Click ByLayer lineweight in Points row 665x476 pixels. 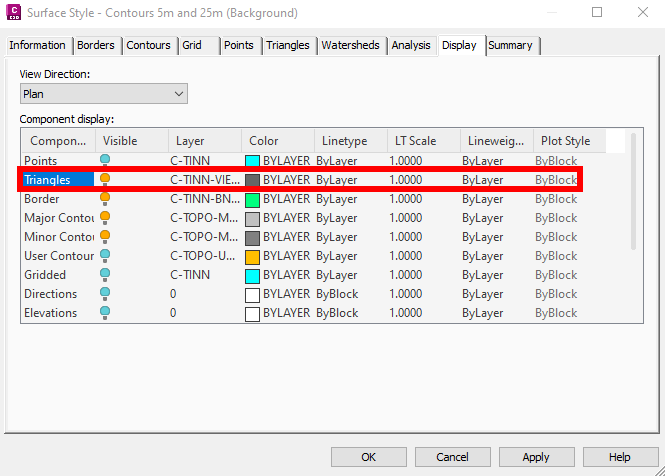483,161
